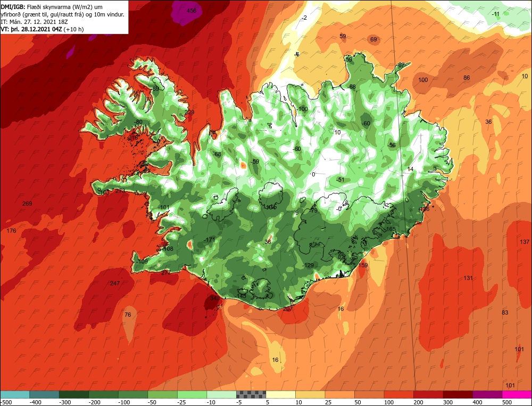Click the -300 label on the legend
The height and width of the screenshot is (406, 532).
65,402
